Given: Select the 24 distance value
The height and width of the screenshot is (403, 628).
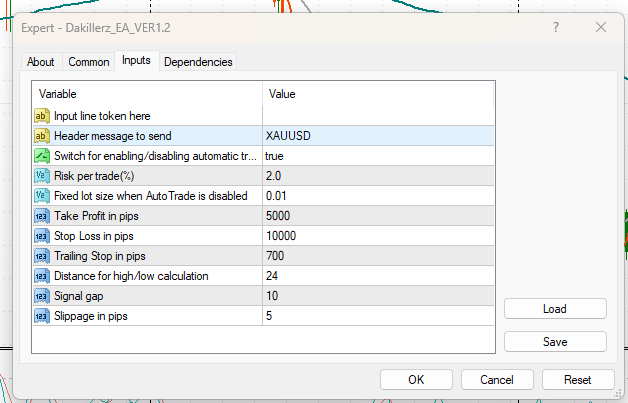Looking at the screenshot, I should pyautogui.click(x=378, y=276).
